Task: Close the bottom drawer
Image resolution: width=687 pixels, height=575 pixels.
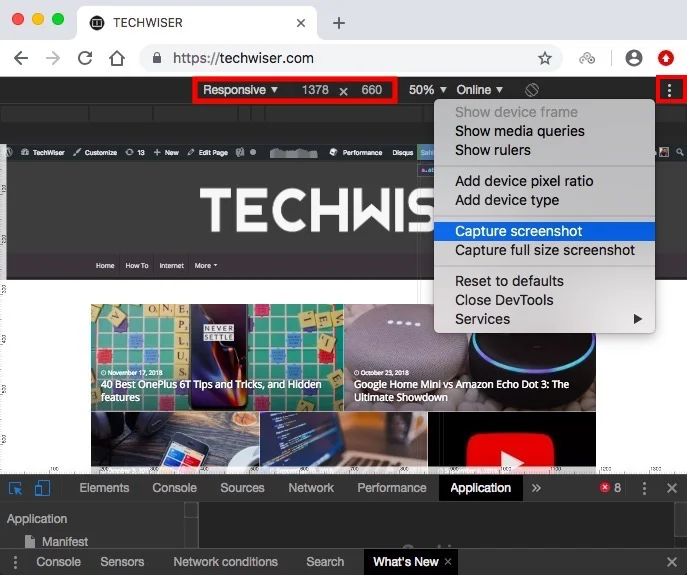Action: 672,562
